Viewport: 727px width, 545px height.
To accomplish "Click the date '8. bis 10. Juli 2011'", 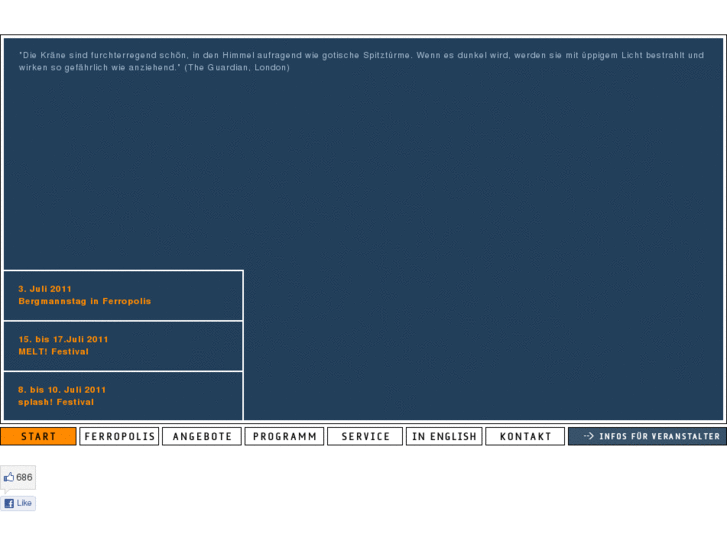I will pyautogui.click(x=62, y=390).
